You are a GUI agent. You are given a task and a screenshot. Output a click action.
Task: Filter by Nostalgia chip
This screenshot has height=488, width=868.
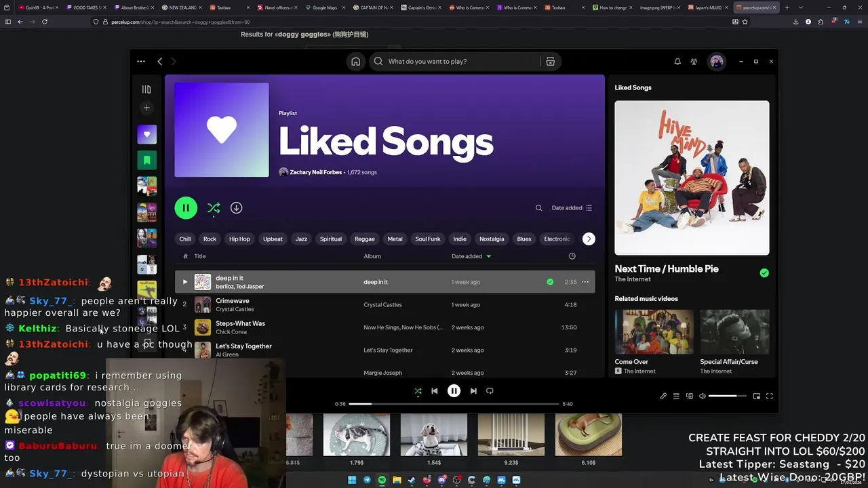(492, 239)
